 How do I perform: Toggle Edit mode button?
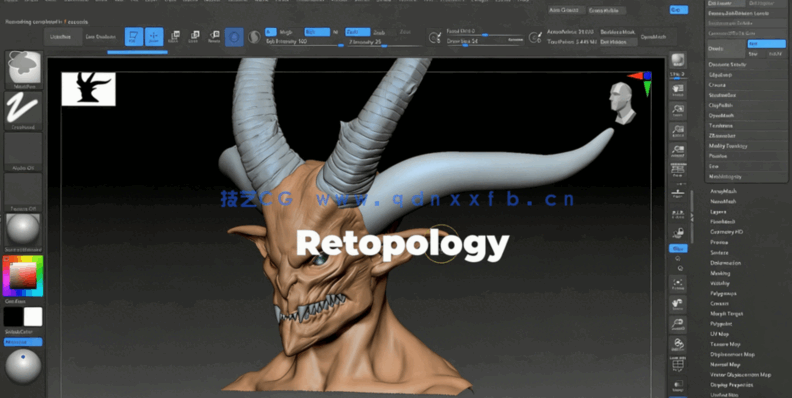pos(133,37)
